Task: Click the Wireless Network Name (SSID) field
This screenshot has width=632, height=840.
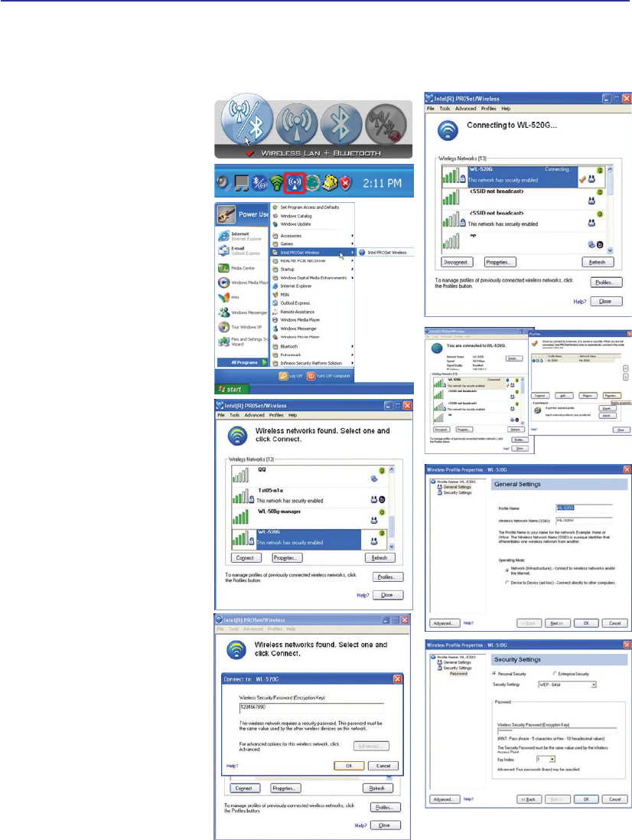Action: tap(584, 521)
